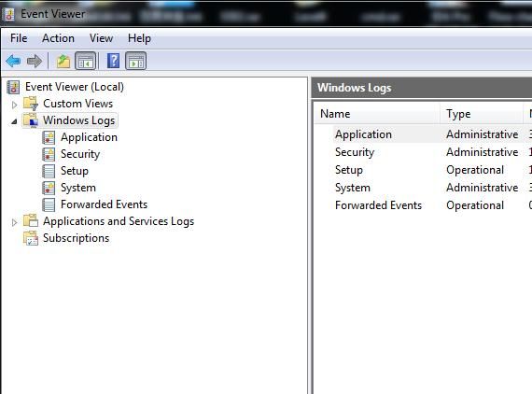Expand Applications and Services Logs node
The width and height of the screenshot is (532, 394).
pos(14,222)
